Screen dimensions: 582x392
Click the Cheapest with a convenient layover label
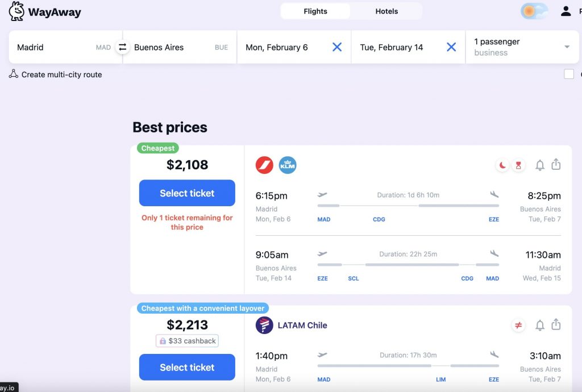(x=203, y=308)
